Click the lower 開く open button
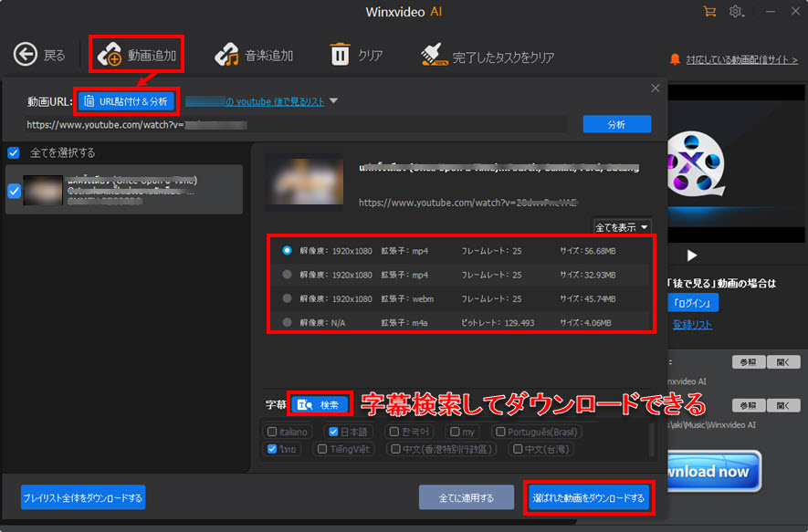The image size is (808, 532). coord(783,406)
